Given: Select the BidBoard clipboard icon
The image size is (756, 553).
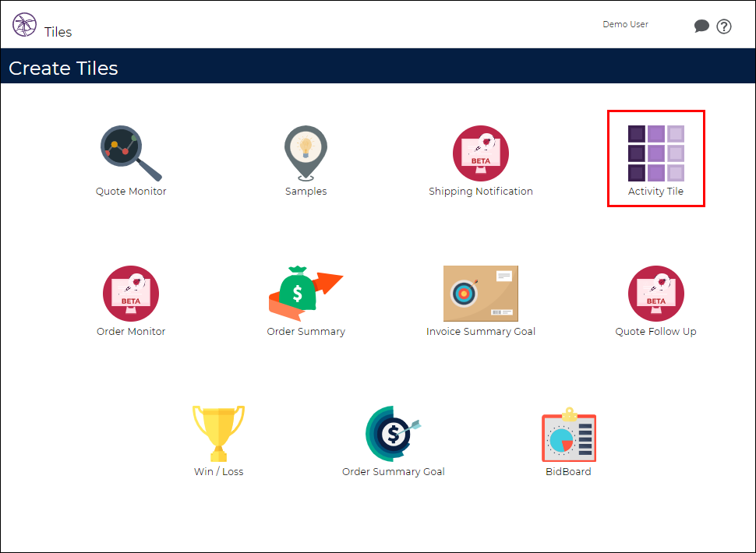Looking at the screenshot, I should [568, 436].
